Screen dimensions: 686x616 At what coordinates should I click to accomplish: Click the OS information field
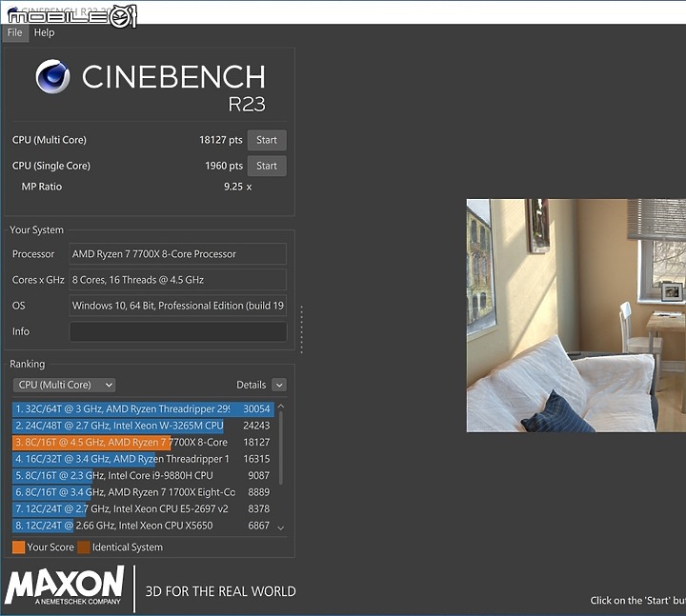click(x=177, y=306)
